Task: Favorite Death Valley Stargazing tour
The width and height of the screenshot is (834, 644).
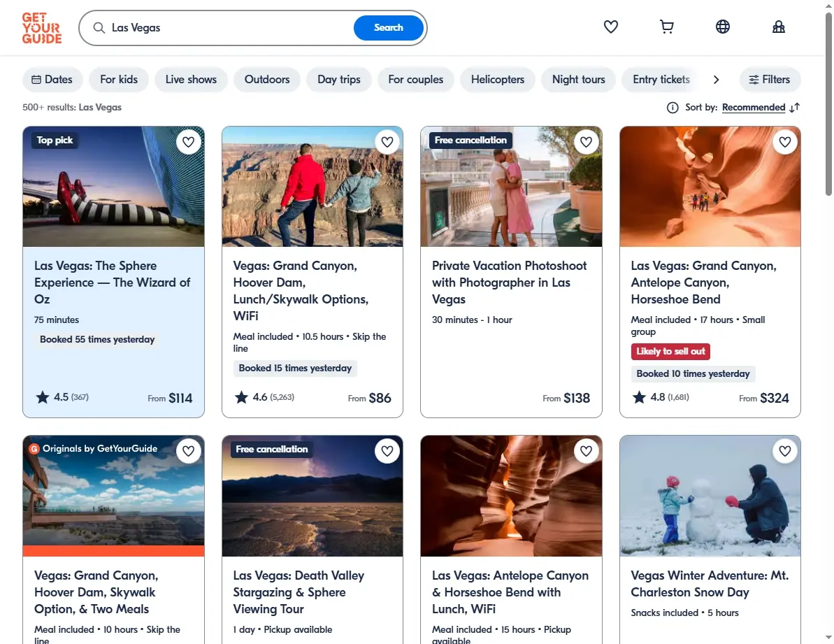Action: (x=387, y=451)
